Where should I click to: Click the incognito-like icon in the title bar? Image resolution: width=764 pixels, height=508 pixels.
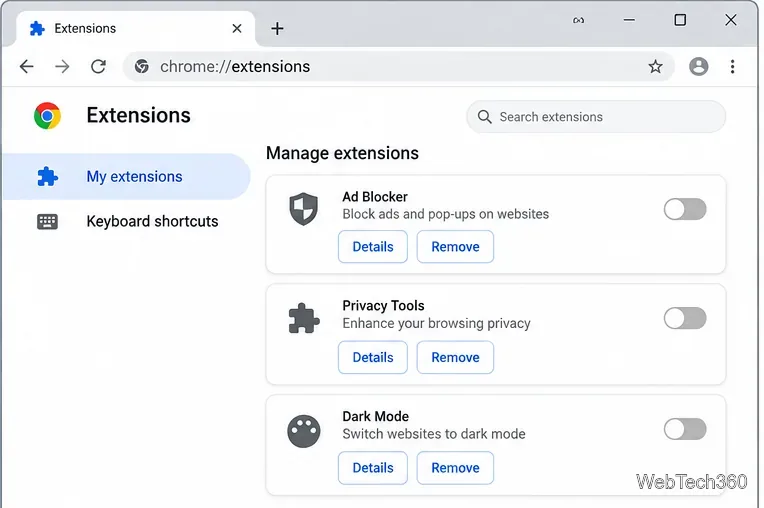click(578, 20)
